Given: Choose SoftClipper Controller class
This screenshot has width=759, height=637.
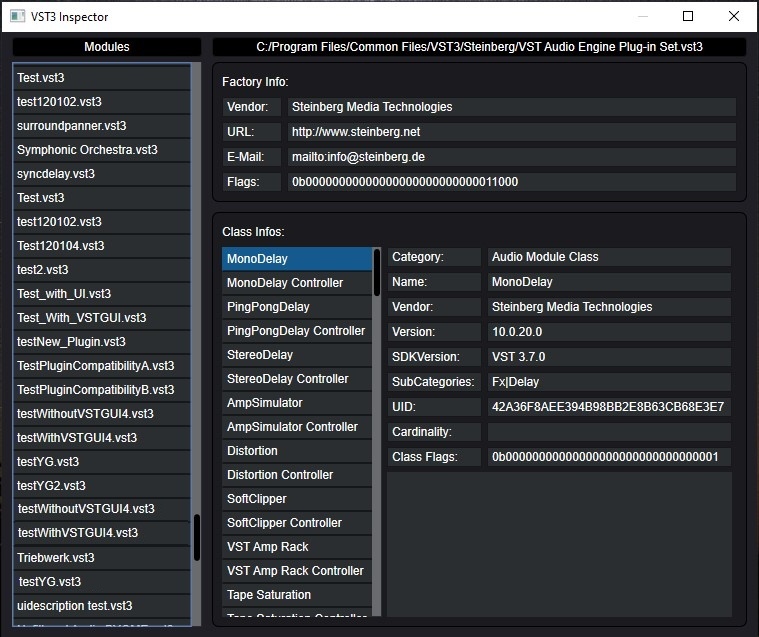Looking at the screenshot, I should point(297,523).
